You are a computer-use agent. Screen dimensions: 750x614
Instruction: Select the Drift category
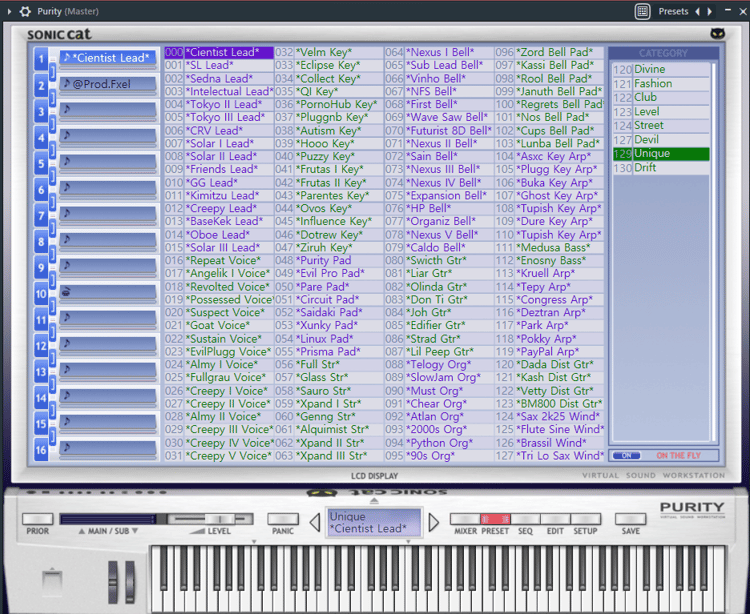(x=661, y=168)
